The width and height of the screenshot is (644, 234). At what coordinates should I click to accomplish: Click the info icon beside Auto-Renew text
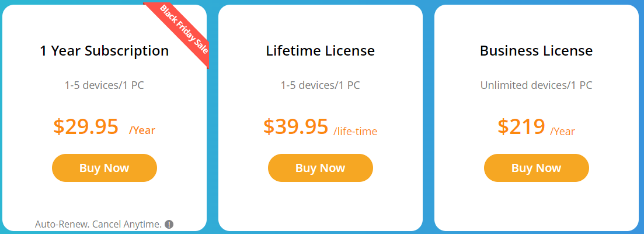tap(169, 224)
